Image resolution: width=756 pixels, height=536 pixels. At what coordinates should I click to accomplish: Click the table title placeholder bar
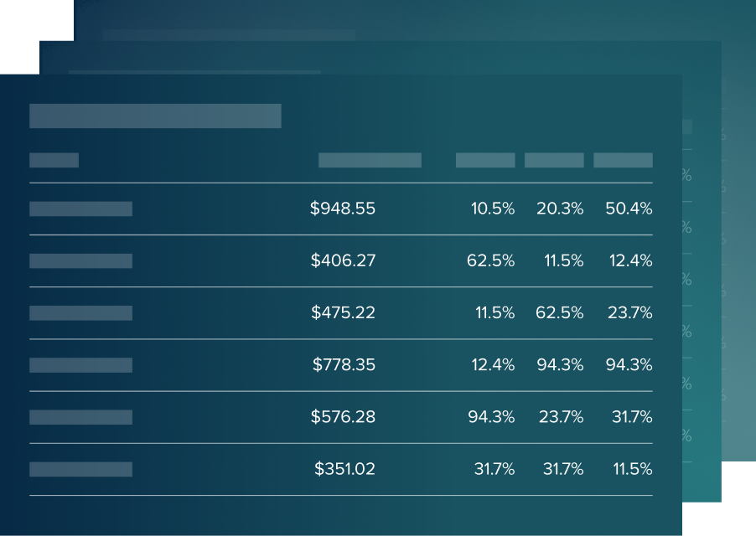(155, 116)
